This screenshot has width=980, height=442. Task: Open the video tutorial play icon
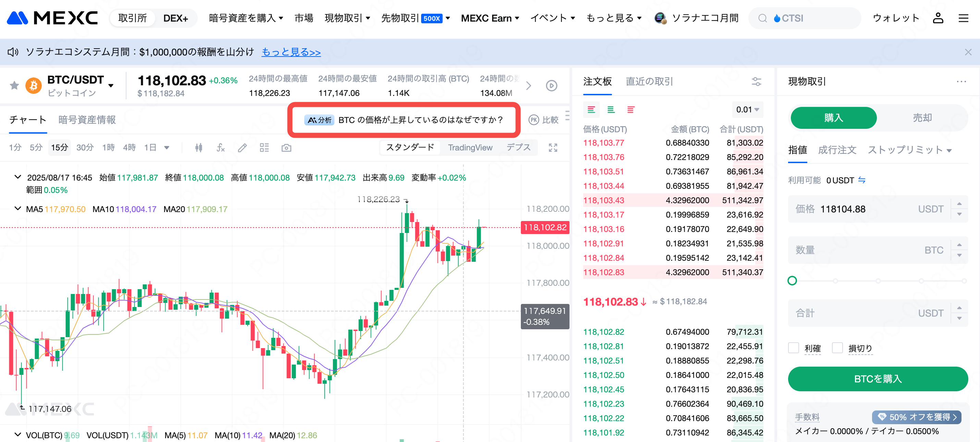(552, 86)
